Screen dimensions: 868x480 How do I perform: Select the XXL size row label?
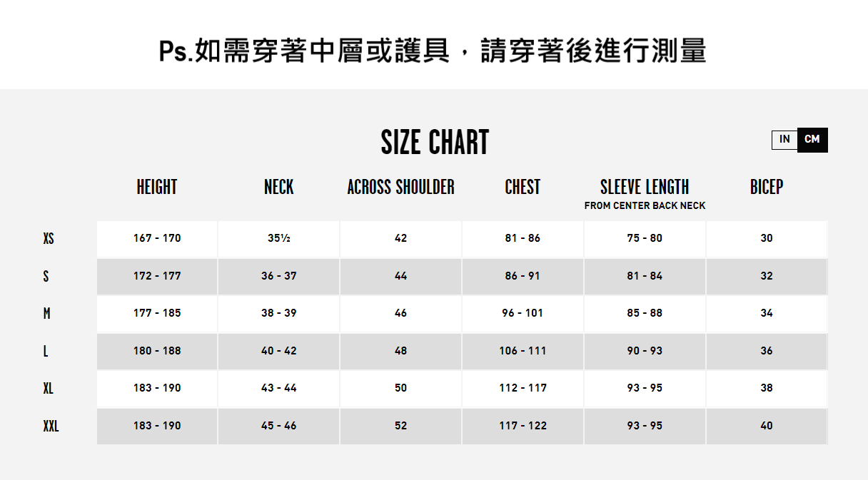51,426
